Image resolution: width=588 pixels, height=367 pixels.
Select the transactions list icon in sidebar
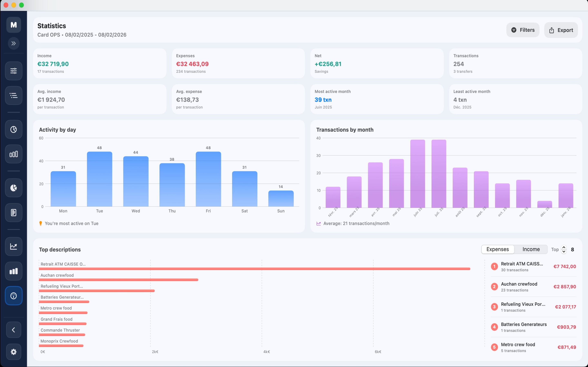tap(14, 95)
